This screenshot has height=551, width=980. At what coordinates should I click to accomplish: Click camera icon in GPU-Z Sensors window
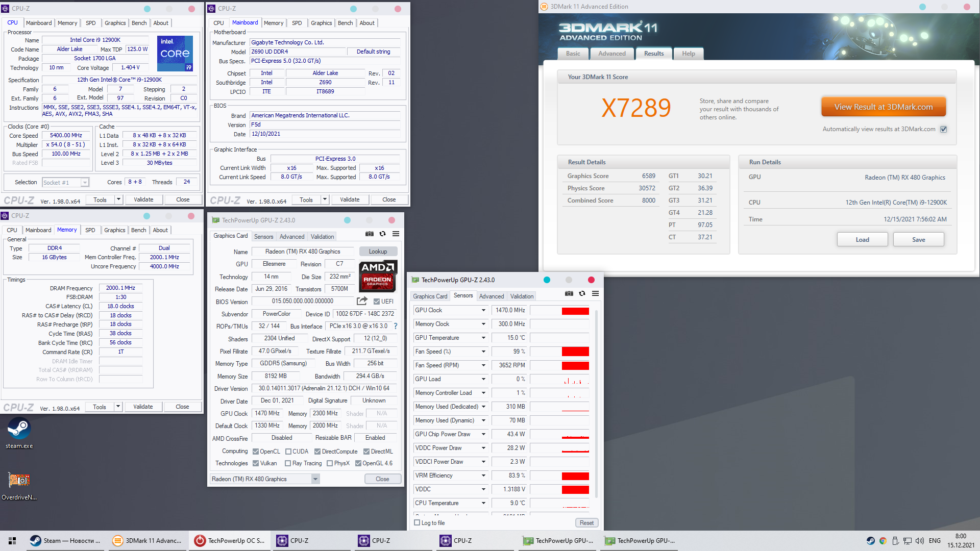[x=569, y=293]
